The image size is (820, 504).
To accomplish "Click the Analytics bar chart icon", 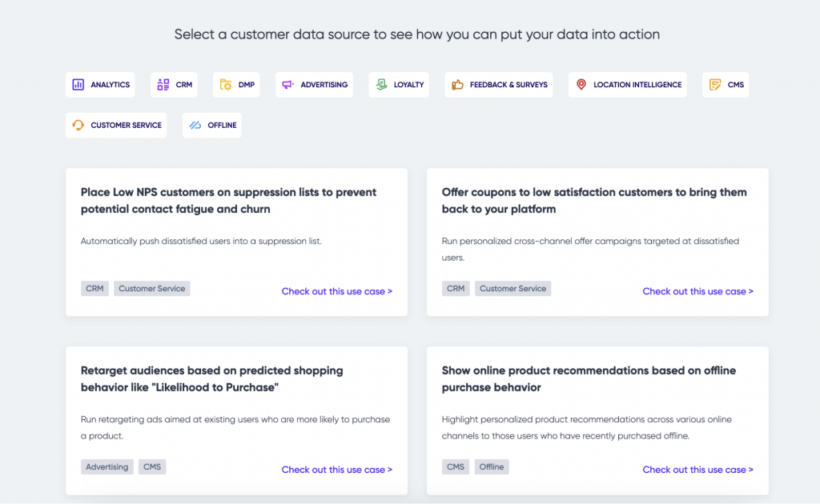I will point(78,84).
